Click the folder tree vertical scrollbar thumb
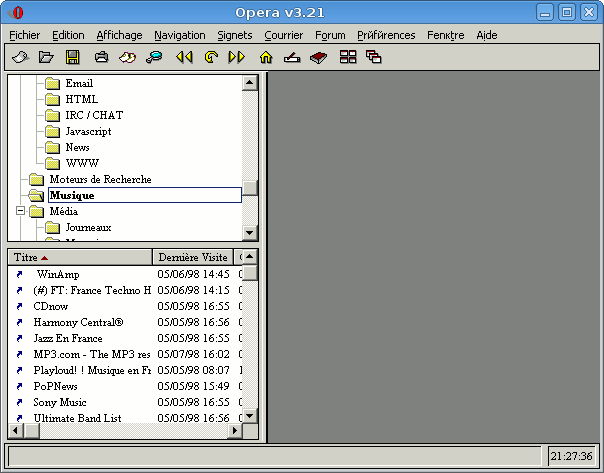This screenshot has height=473, width=604. tap(250, 188)
